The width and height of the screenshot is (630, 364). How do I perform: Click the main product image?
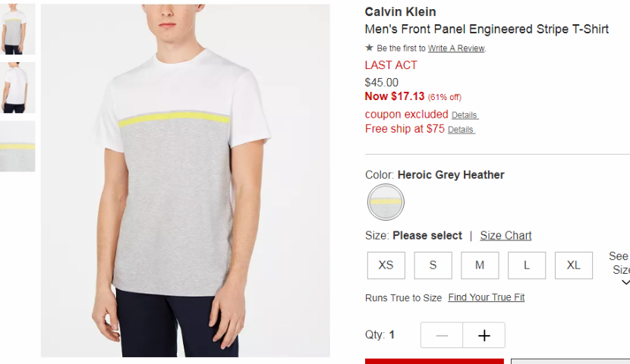pyautogui.click(x=185, y=180)
